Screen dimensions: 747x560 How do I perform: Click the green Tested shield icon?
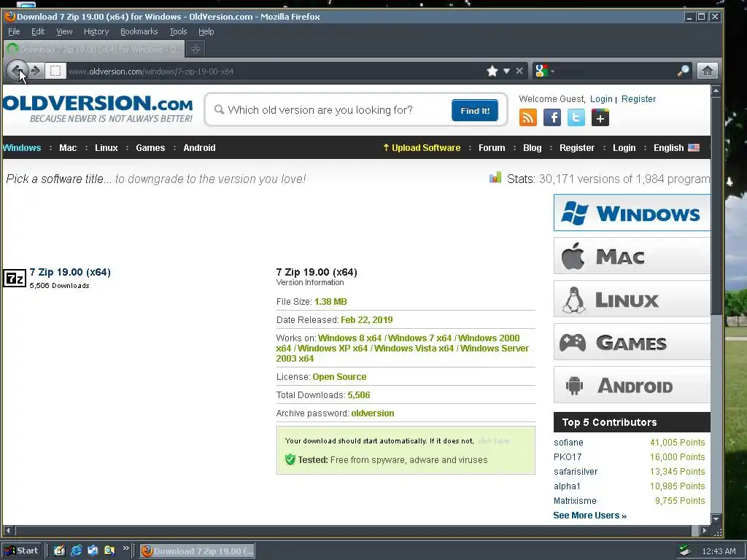tap(290, 459)
